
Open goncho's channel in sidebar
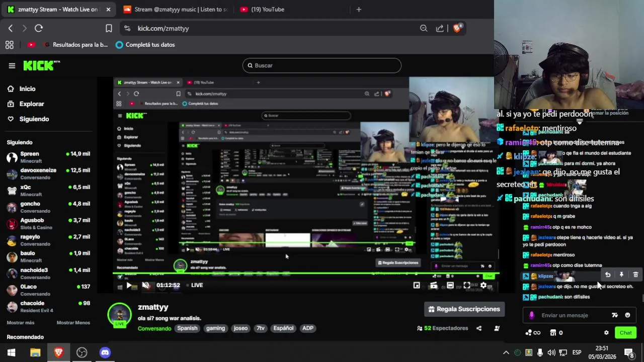pos(48,207)
